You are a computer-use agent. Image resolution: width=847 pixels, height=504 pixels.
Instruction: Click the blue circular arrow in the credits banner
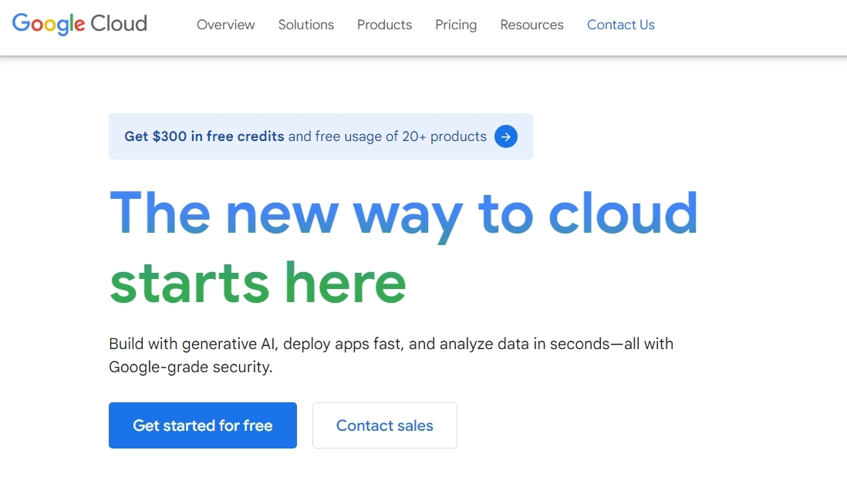coord(506,136)
